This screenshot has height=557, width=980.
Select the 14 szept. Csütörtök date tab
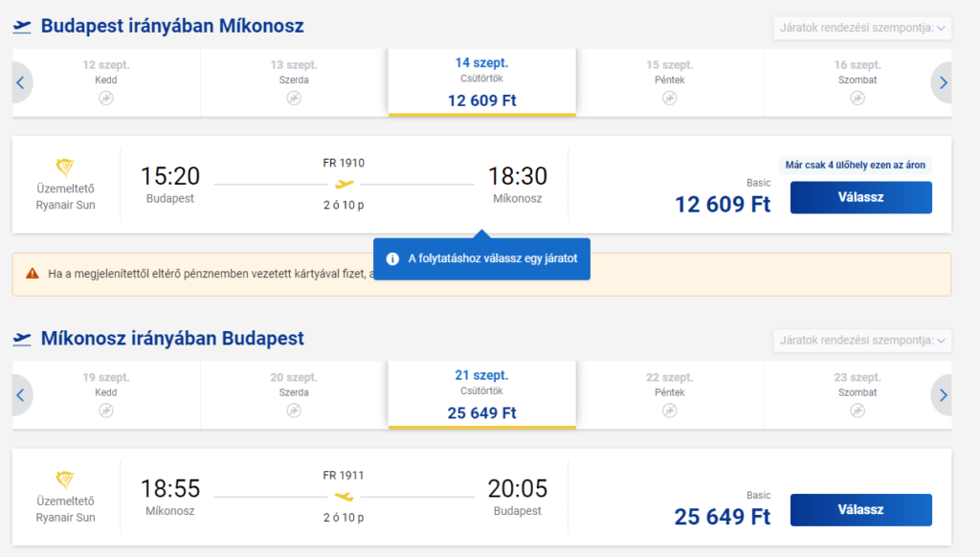pyautogui.click(x=481, y=81)
